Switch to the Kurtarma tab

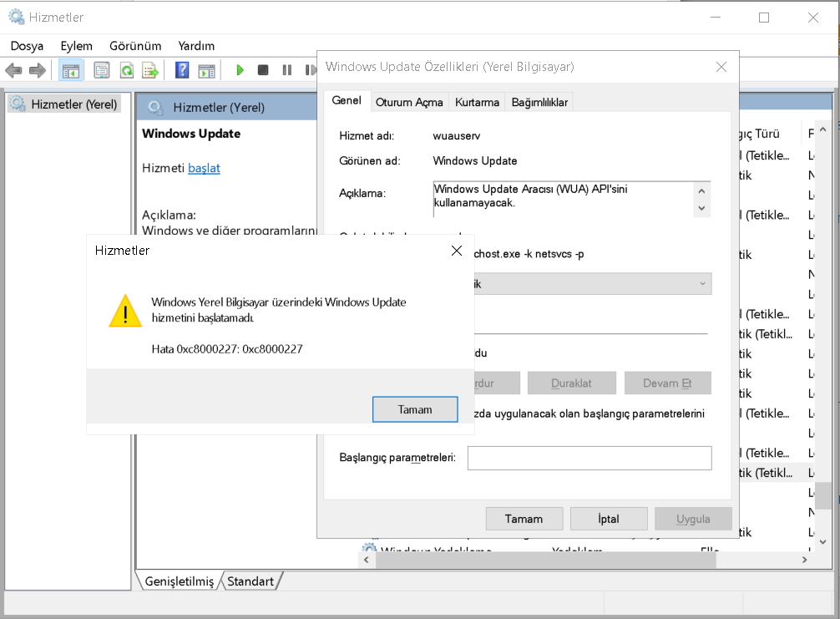coord(477,102)
